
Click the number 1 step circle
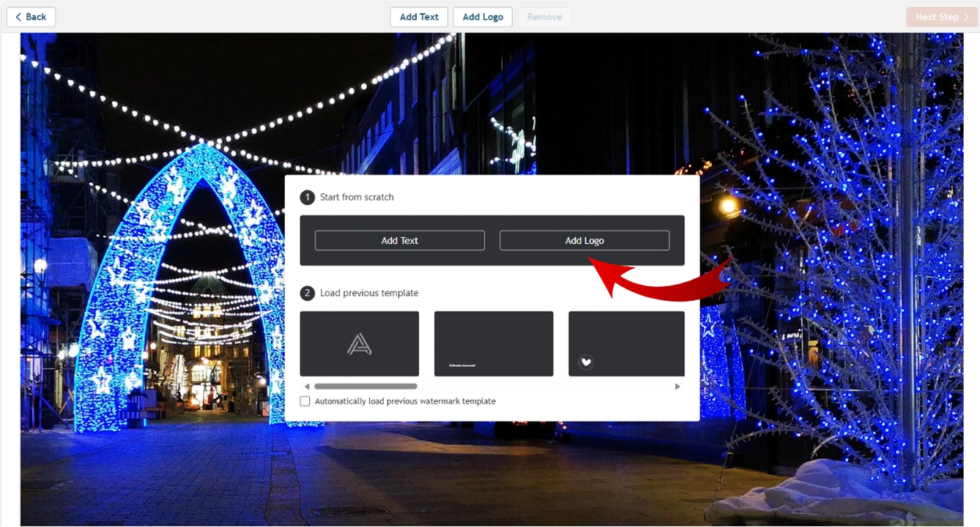[308, 198]
